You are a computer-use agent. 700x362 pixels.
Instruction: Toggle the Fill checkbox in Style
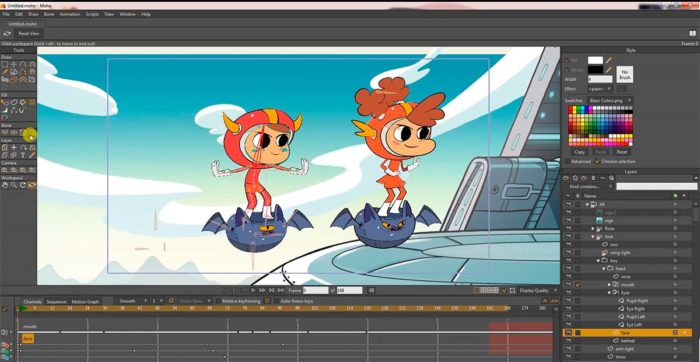coord(567,60)
